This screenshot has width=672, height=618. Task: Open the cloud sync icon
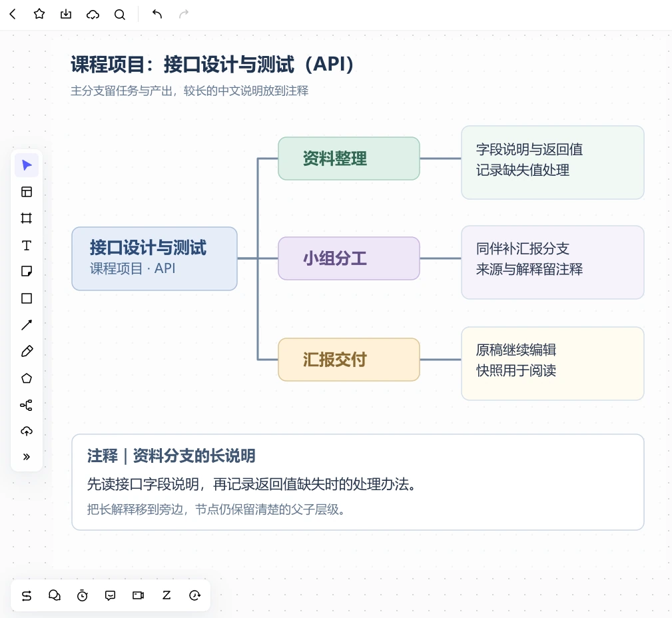pyautogui.click(x=93, y=15)
